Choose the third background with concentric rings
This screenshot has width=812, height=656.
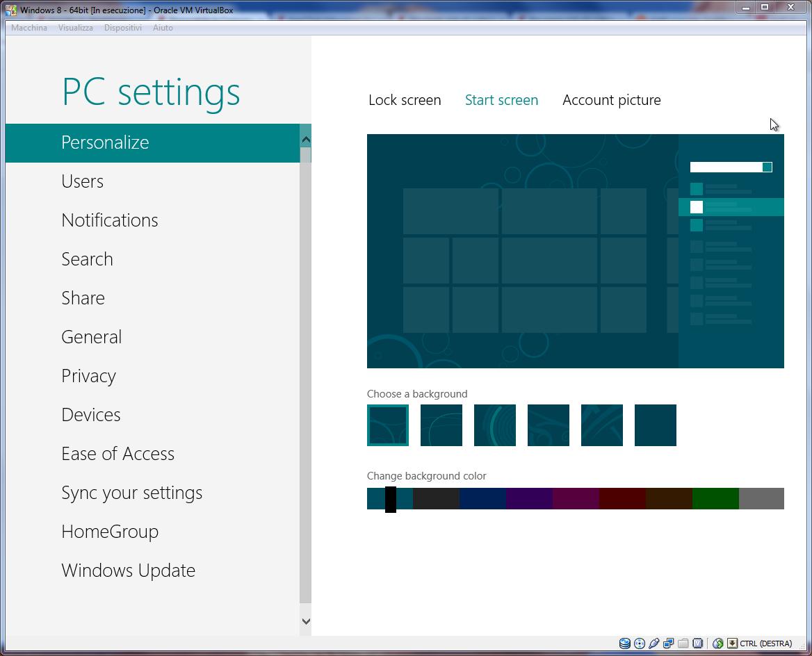(494, 425)
